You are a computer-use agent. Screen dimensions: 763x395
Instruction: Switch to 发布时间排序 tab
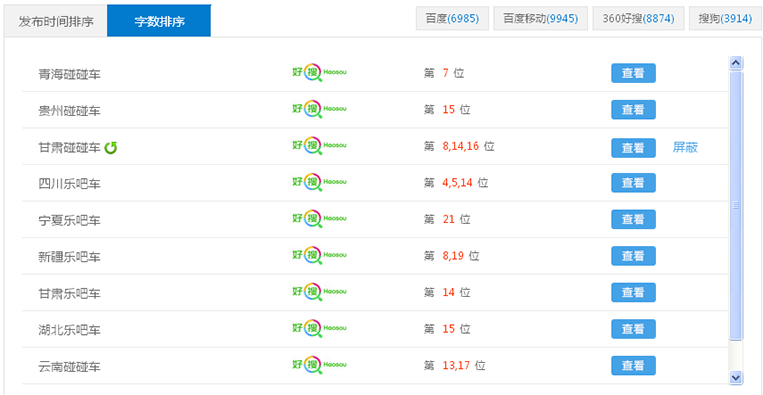coord(56,22)
